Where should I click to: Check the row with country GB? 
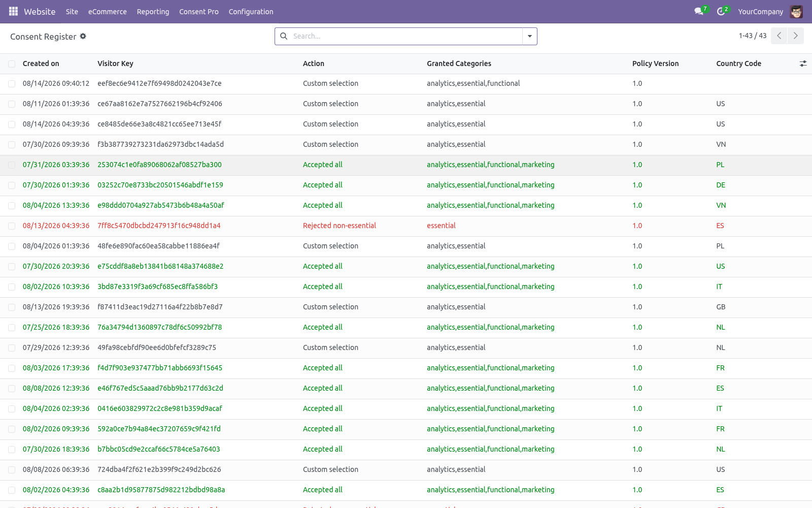[12, 307]
